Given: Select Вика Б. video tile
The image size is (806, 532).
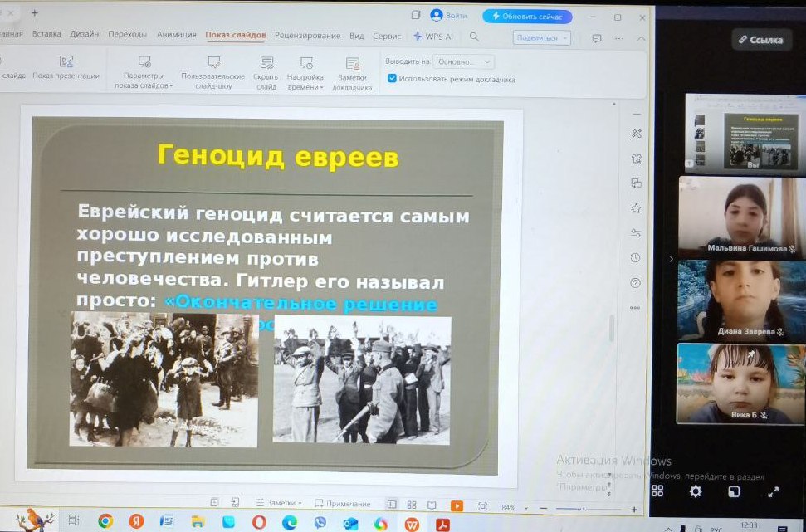Looking at the screenshot, I should (740, 383).
